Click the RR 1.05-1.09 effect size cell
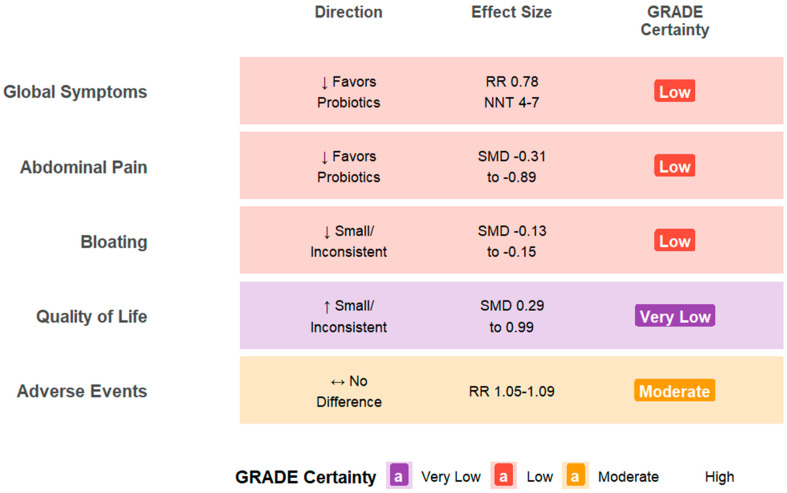This screenshot has width=787, height=493. [511, 391]
